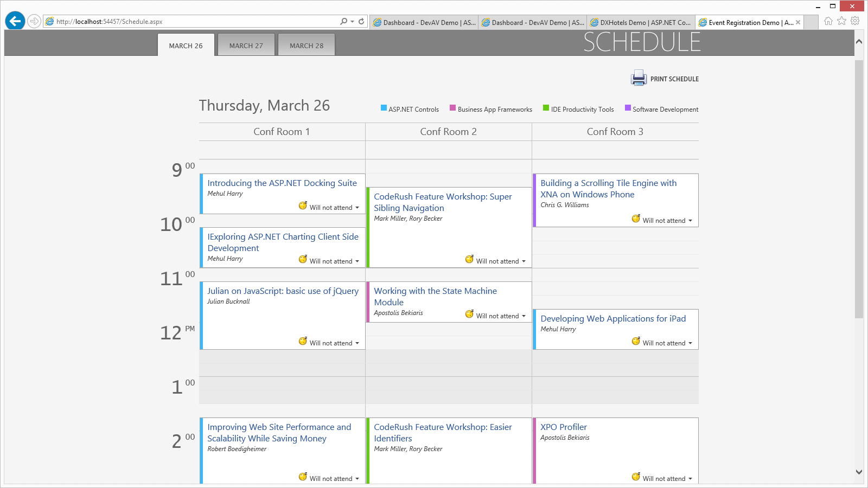Click attendance face icon for State Machine Module session
Image resolution: width=868 pixels, height=488 pixels.
469,314
